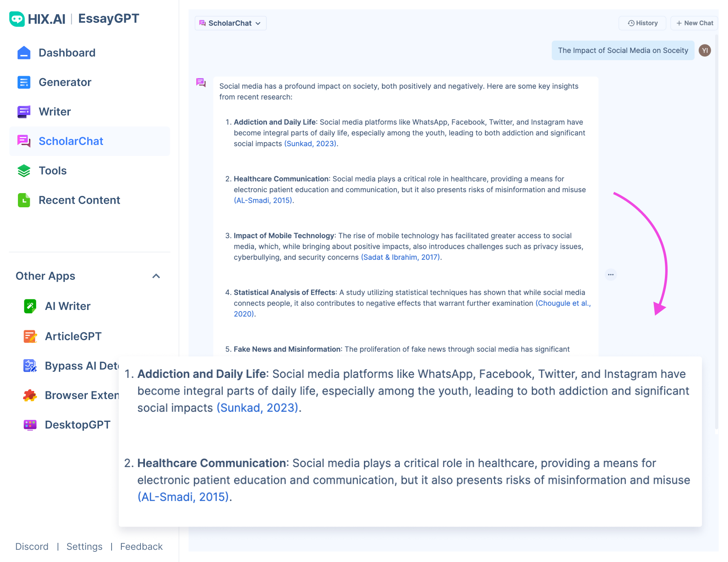Click the Statistical Analysis of Effects heading

point(285,293)
